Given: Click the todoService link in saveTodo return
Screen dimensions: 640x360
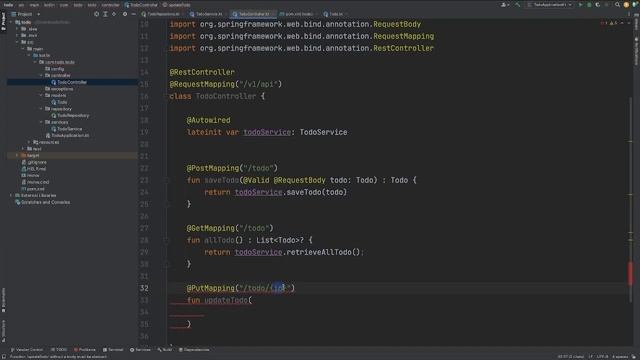Looking at the screenshot, I should [258, 192].
